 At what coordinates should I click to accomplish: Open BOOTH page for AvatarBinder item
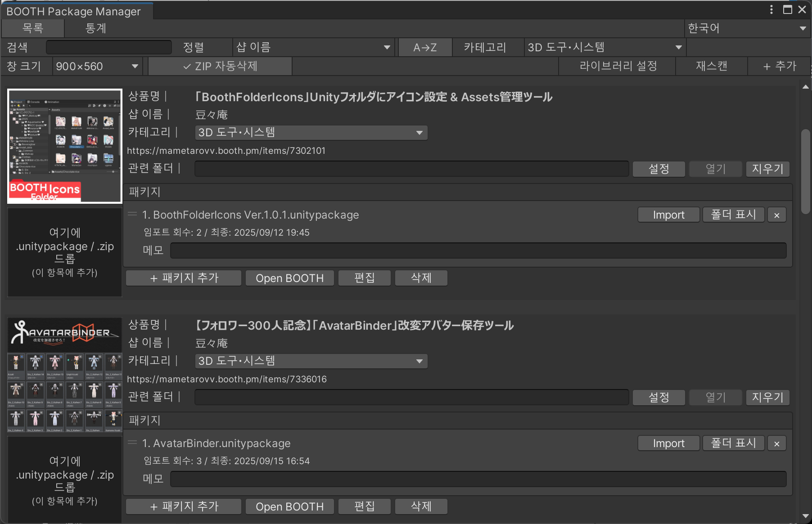(289, 506)
